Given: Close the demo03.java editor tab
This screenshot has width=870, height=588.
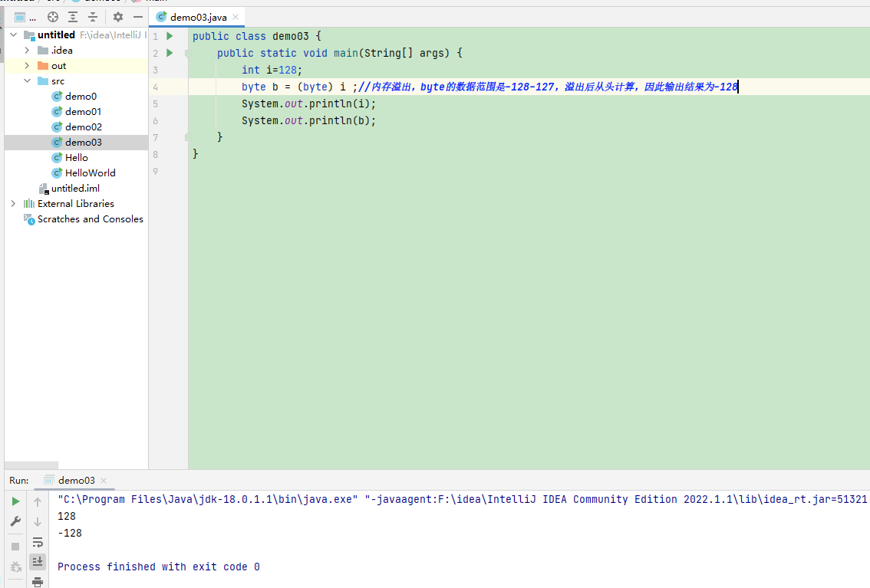Looking at the screenshot, I should 236,17.
